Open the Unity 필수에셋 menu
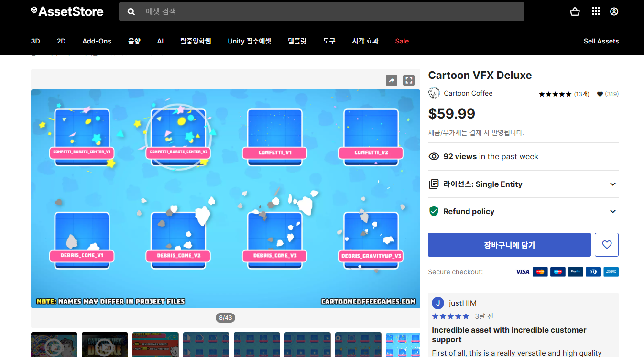The image size is (644, 357). (250, 41)
